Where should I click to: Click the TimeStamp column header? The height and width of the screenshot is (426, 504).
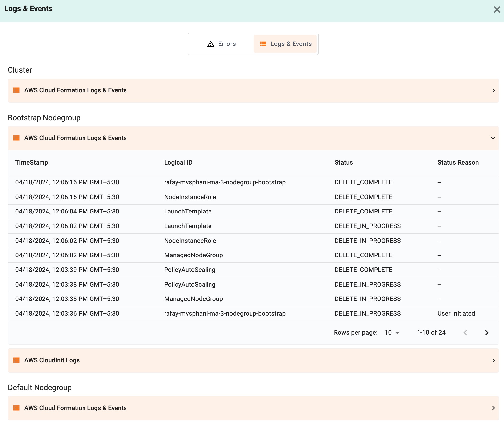[x=32, y=162]
